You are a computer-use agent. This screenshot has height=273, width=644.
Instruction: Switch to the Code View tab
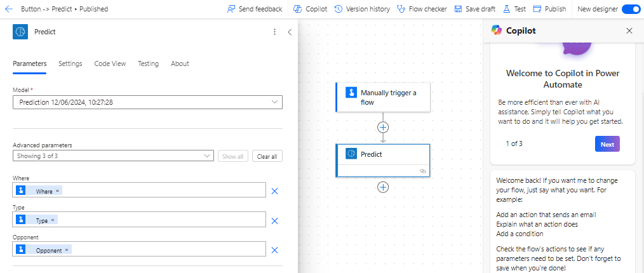pyautogui.click(x=110, y=63)
